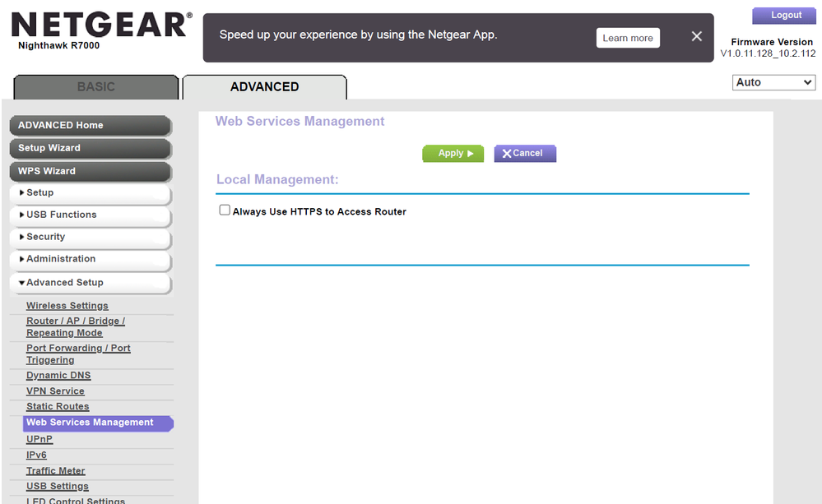This screenshot has width=822, height=504.
Task: Expand the Setup section
Action: click(91, 192)
